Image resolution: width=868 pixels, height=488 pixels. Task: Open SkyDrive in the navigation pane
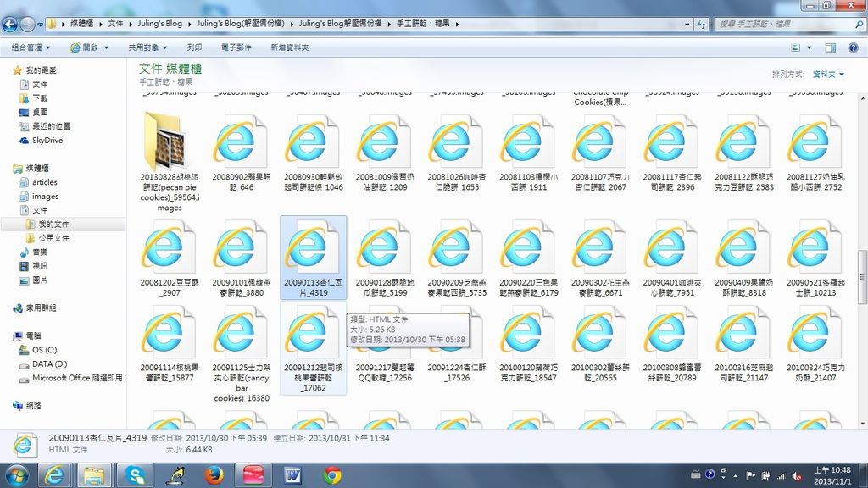pyautogui.click(x=47, y=141)
